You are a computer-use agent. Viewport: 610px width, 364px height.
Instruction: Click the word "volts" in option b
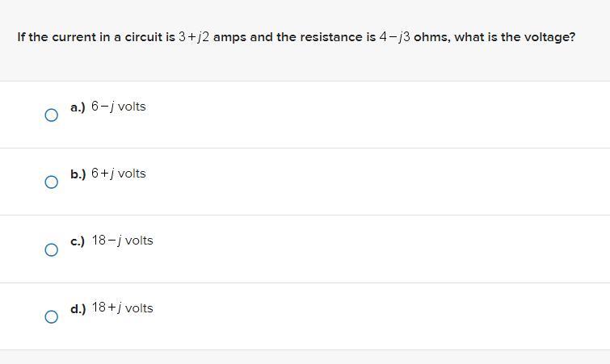pos(132,174)
